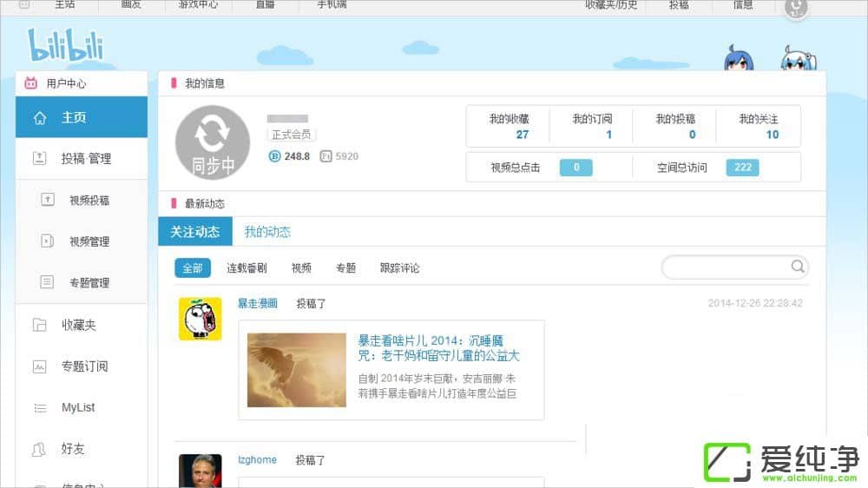Filter feed by 跟踪评论
The height and width of the screenshot is (488, 868).
(399, 268)
